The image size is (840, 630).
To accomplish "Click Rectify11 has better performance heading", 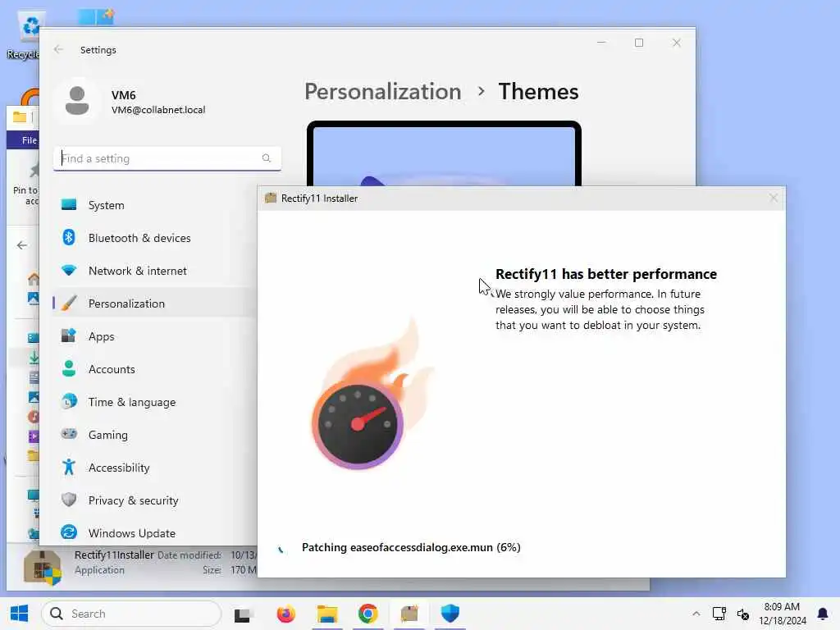I will pyautogui.click(x=606, y=274).
